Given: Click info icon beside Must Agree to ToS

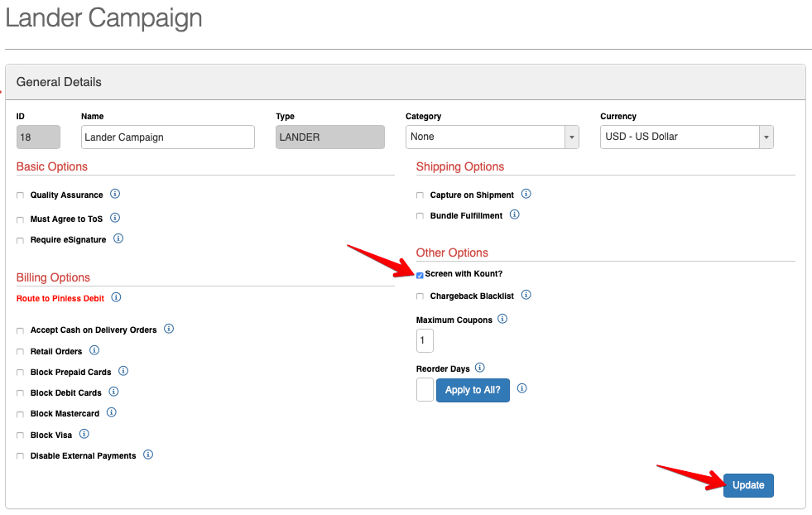Looking at the screenshot, I should pyautogui.click(x=115, y=219).
